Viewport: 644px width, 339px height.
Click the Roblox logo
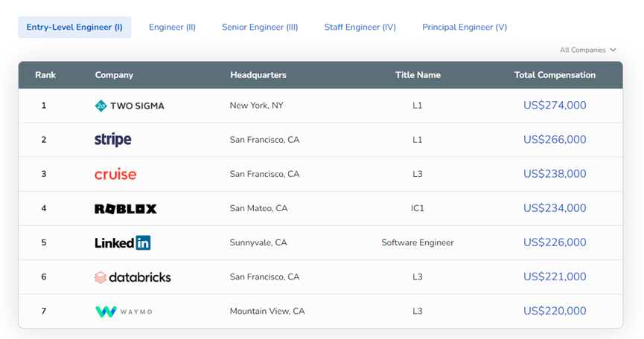(126, 209)
